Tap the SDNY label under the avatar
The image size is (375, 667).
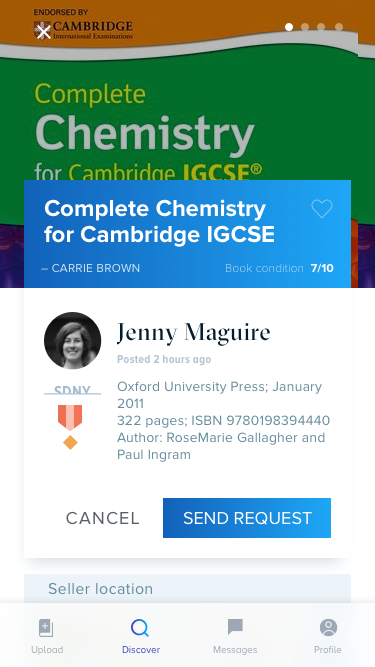point(73,390)
